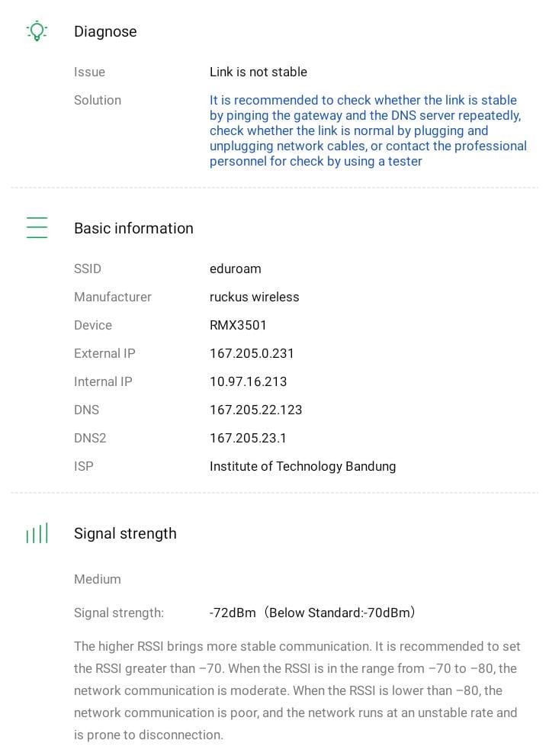This screenshot has width=549, height=756.
Task: Click the Medium signal rating label
Action: 98,579
